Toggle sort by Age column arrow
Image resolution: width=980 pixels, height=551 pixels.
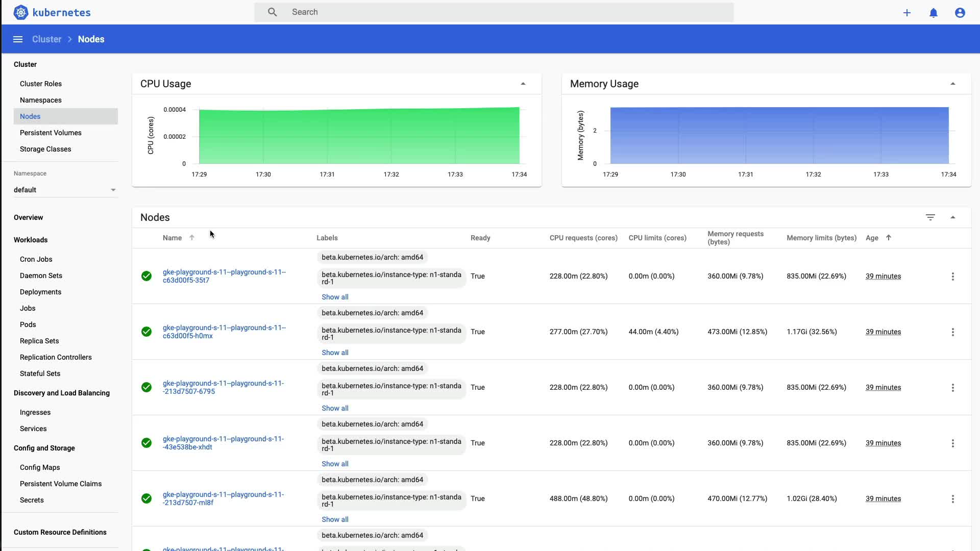pos(888,238)
